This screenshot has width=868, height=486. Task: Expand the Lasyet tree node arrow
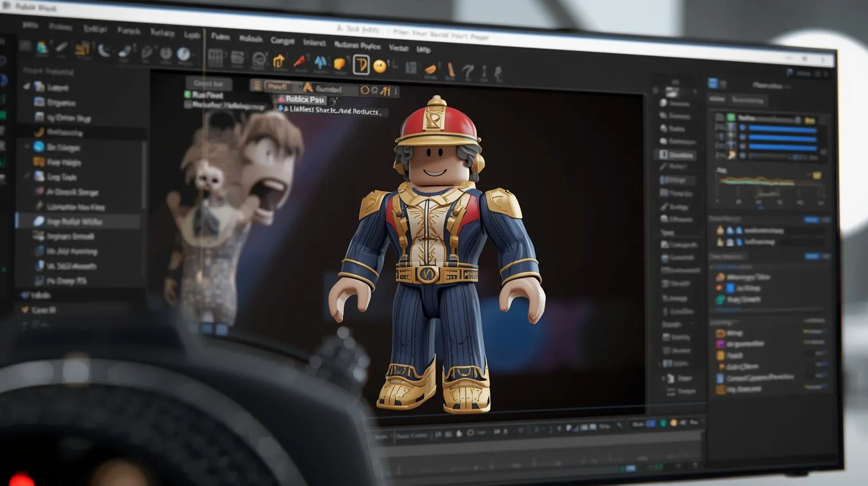pyautogui.click(x=27, y=86)
